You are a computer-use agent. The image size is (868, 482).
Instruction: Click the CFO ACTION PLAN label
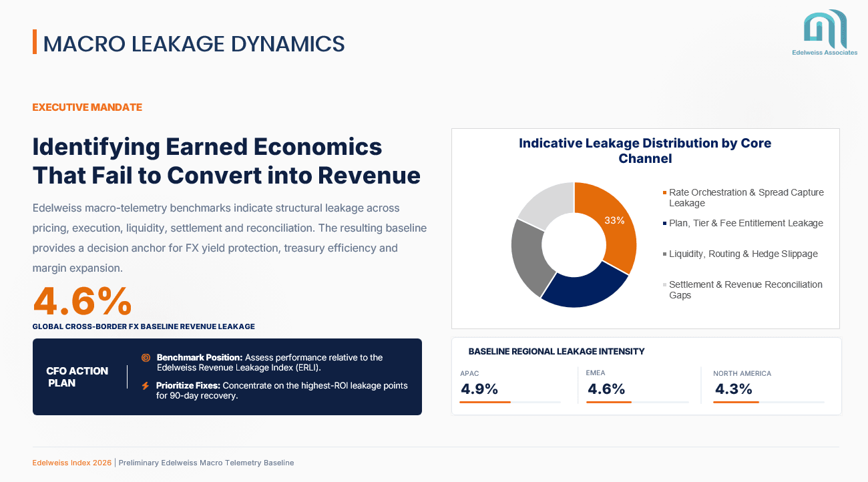click(77, 377)
